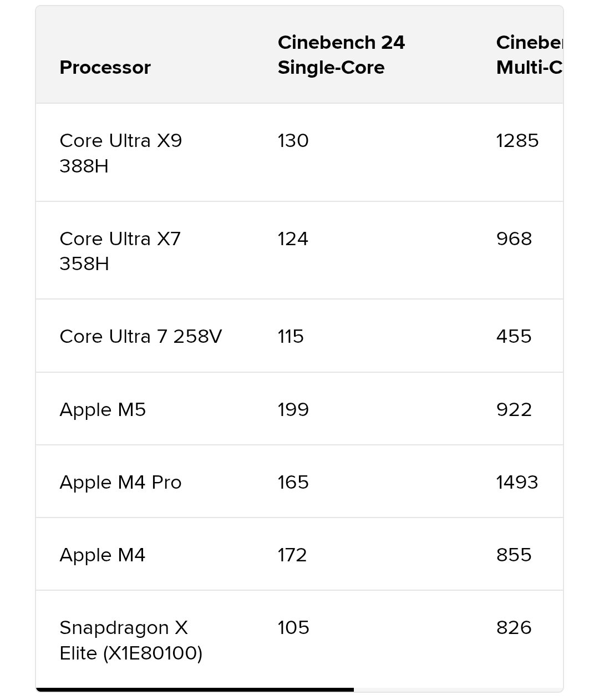Click the Cinebench 24 Single-Core header

click(x=341, y=55)
